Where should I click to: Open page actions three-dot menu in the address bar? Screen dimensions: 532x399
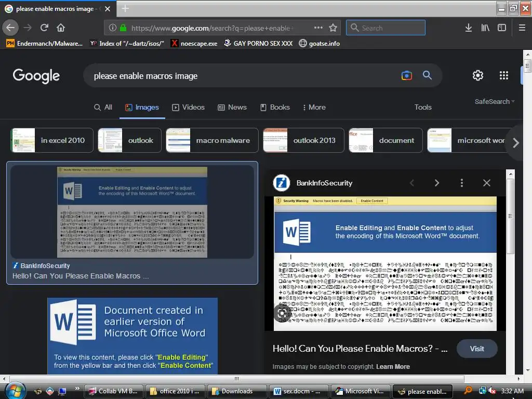coord(318,28)
